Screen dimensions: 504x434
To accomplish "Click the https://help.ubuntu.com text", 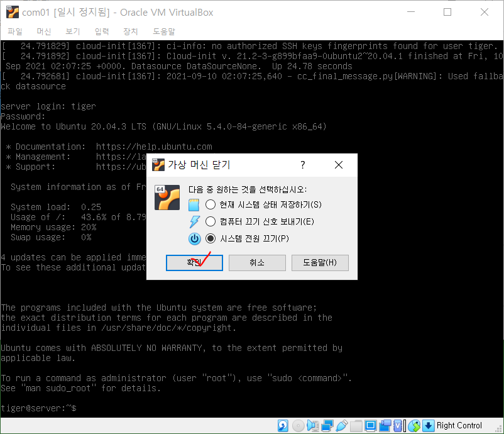I will [x=154, y=147].
